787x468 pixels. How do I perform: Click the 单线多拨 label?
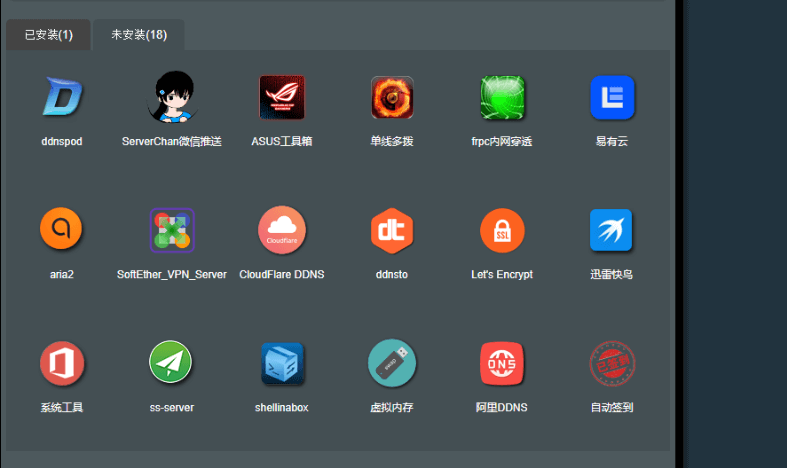click(x=392, y=141)
